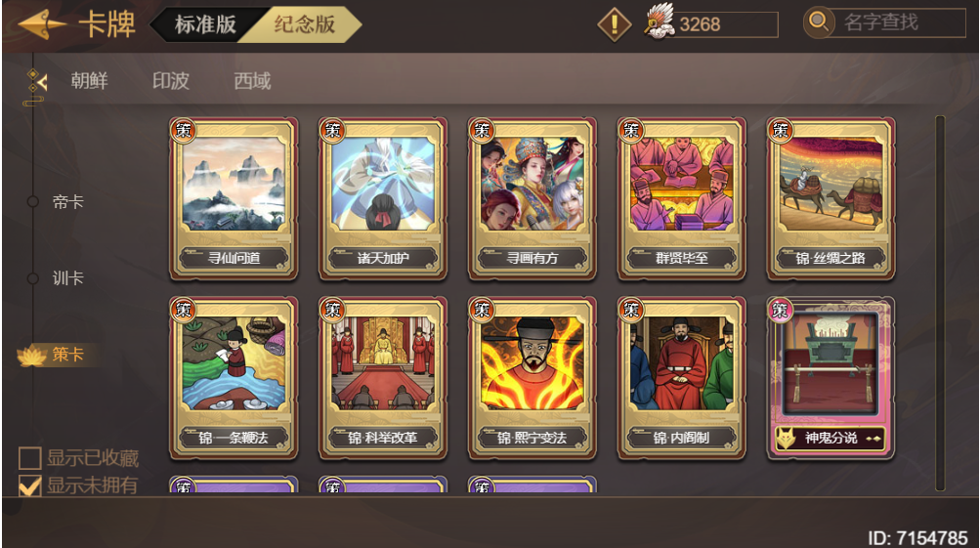Select 训卡 in the left sidebar
The image size is (980, 548).
click(x=67, y=278)
